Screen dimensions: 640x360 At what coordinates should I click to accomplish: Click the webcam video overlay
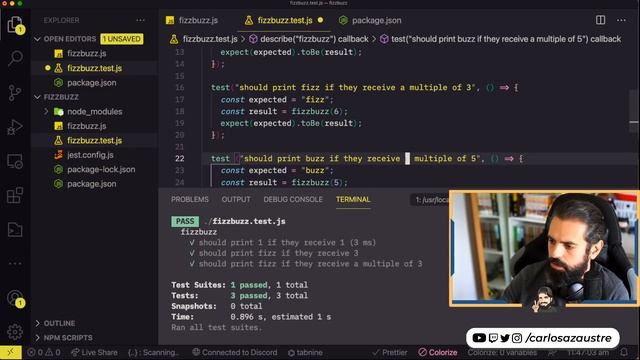coord(544,249)
